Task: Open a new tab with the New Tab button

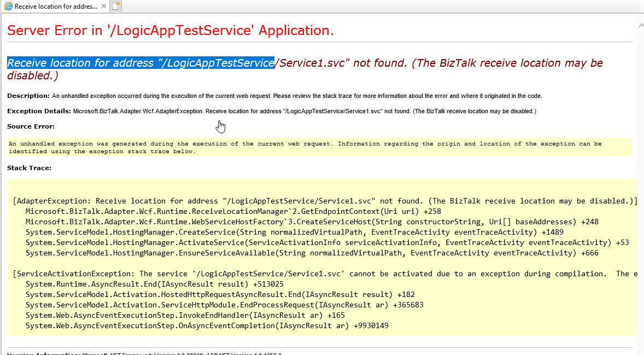Action: tap(116, 7)
